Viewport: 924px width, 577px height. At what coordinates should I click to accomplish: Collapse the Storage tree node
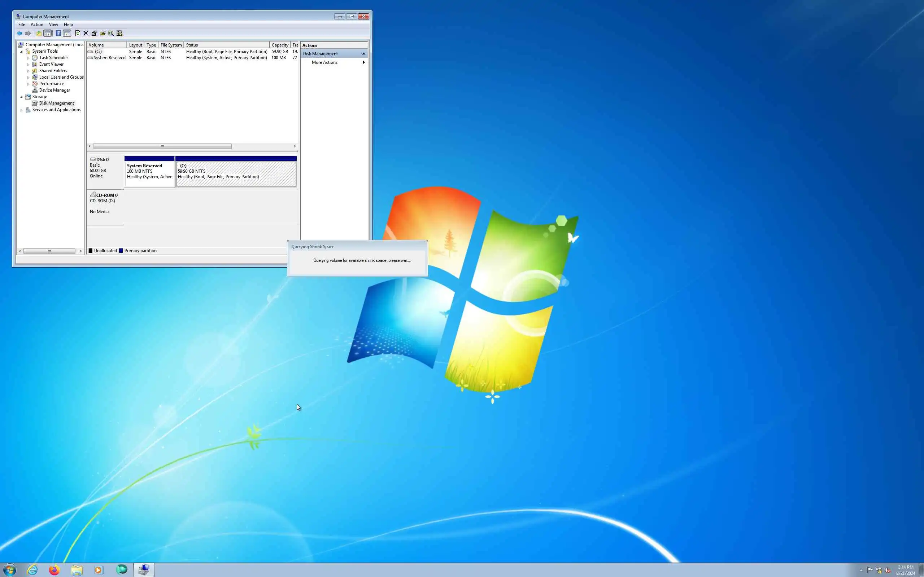[x=21, y=97]
